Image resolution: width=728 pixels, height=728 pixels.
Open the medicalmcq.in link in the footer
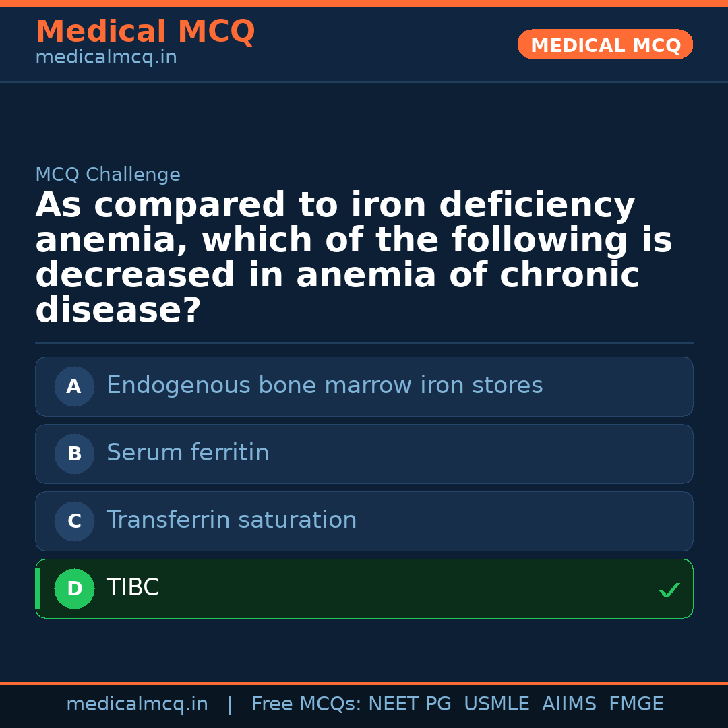click(x=137, y=704)
